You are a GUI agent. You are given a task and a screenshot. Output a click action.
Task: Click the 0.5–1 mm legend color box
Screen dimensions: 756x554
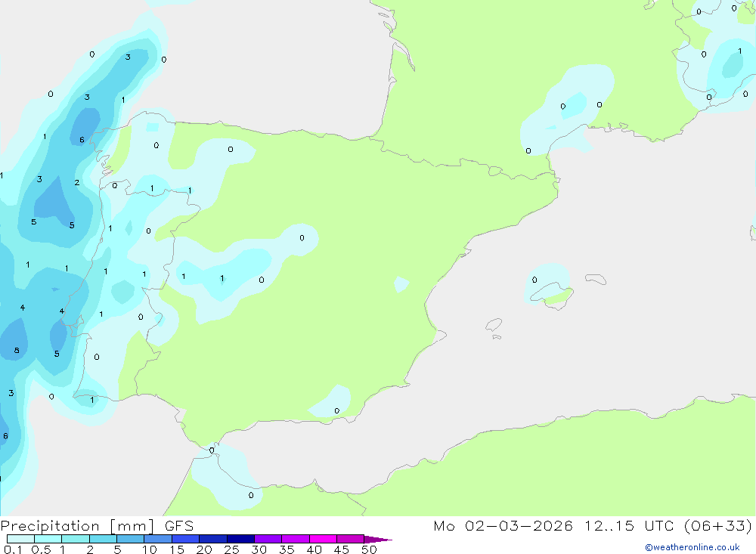[48, 539]
